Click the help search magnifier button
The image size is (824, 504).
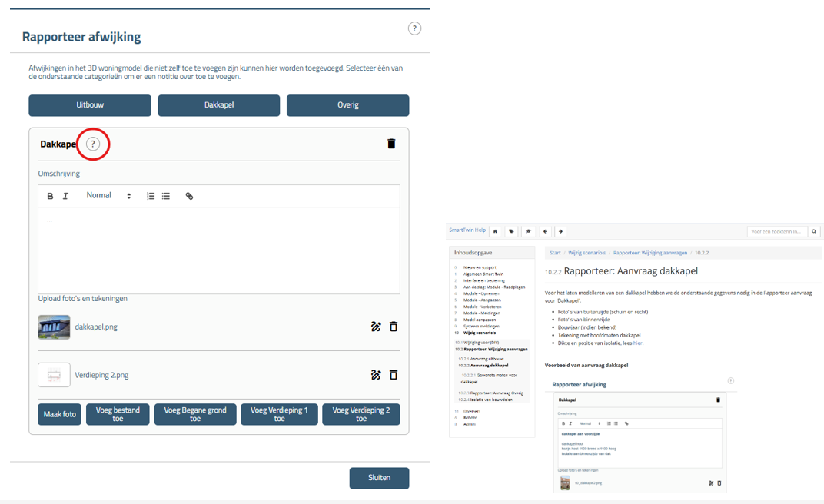(815, 231)
